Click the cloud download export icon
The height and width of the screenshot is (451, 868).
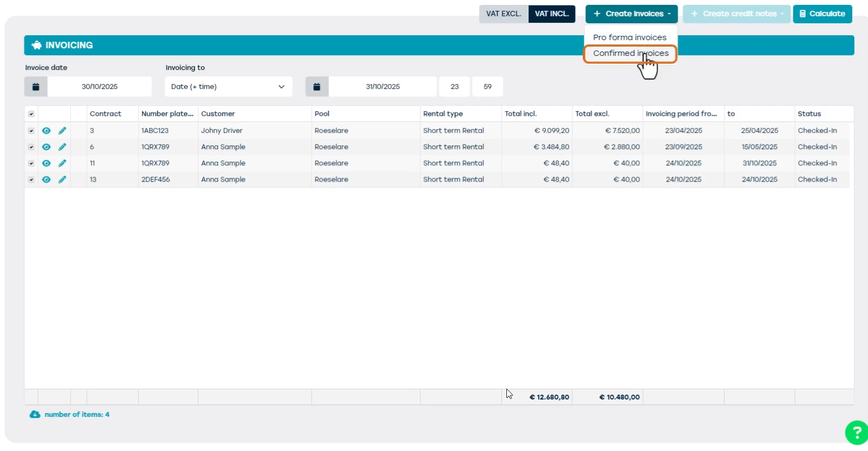tap(35, 415)
